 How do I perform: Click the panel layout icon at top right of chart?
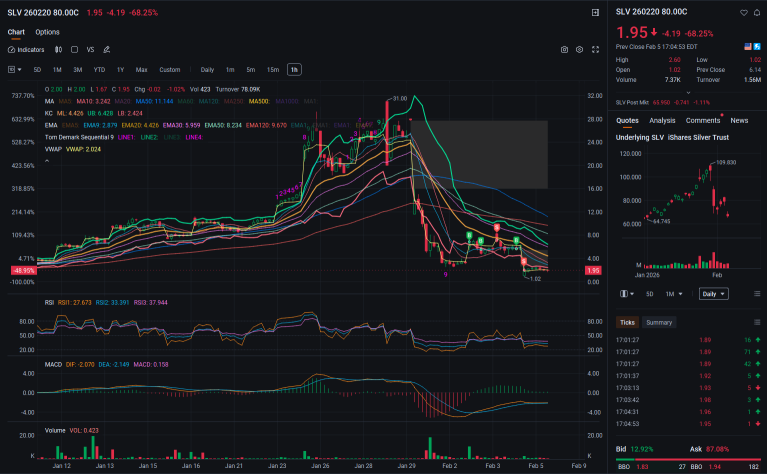(595, 13)
